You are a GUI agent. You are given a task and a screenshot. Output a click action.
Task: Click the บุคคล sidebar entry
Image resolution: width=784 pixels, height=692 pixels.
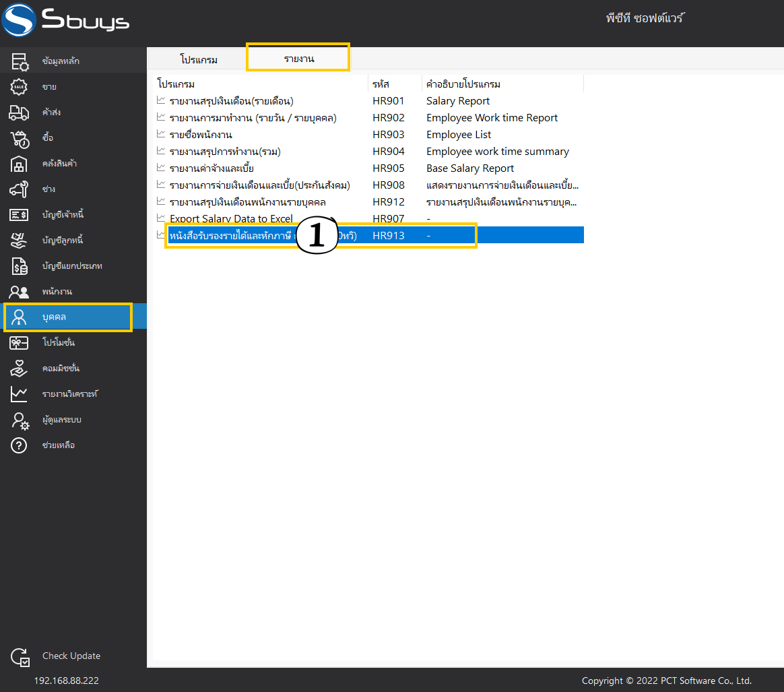coord(73,317)
